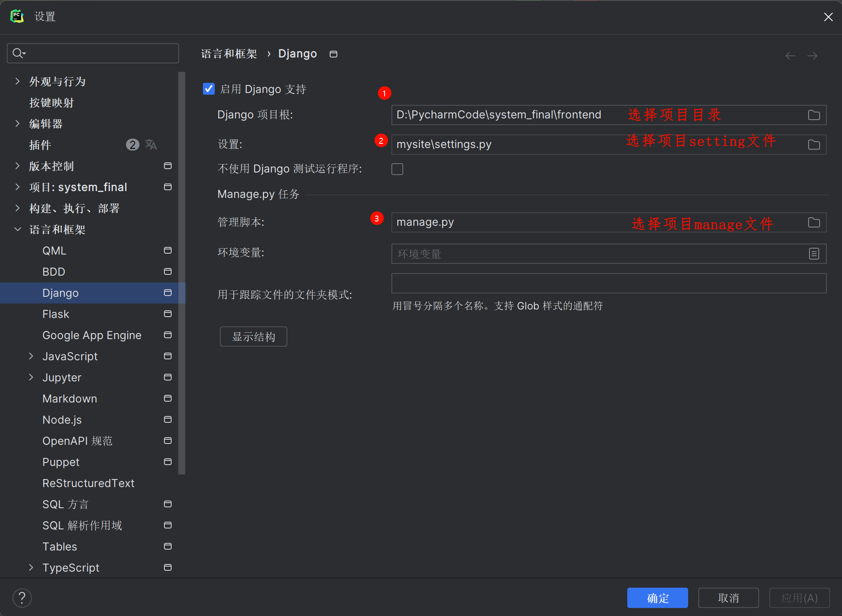Select Flask in the frameworks list
Viewport: 842px width, 616px height.
(55, 314)
